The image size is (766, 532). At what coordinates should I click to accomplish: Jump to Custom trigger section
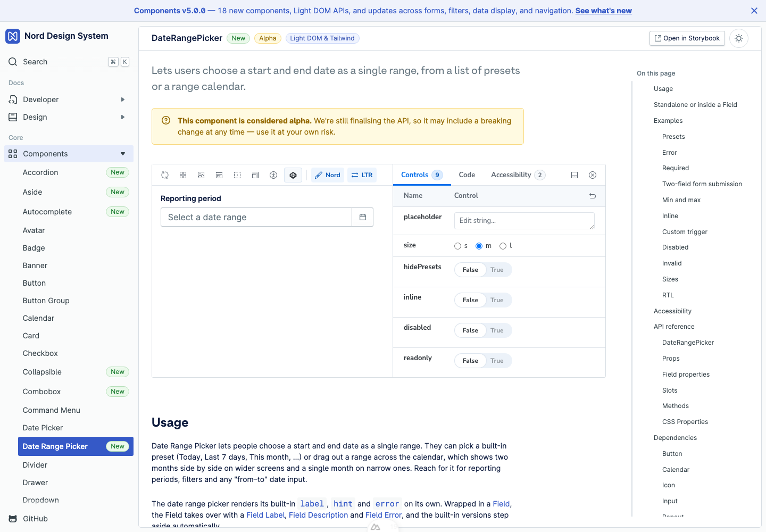(x=685, y=232)
